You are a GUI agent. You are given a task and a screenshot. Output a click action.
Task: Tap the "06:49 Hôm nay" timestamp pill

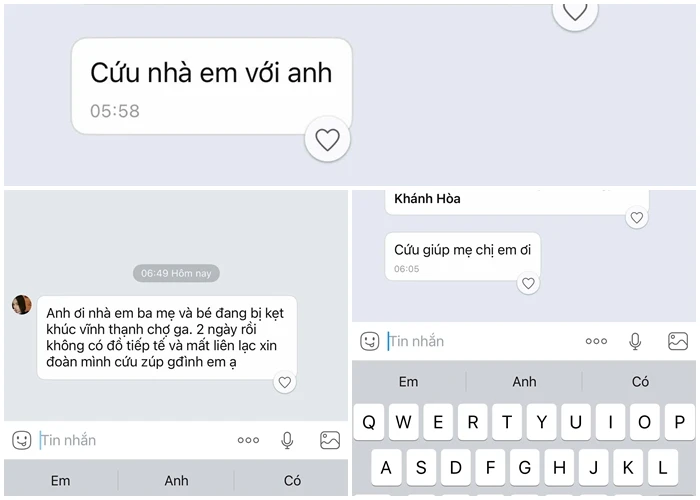[176, 273]
